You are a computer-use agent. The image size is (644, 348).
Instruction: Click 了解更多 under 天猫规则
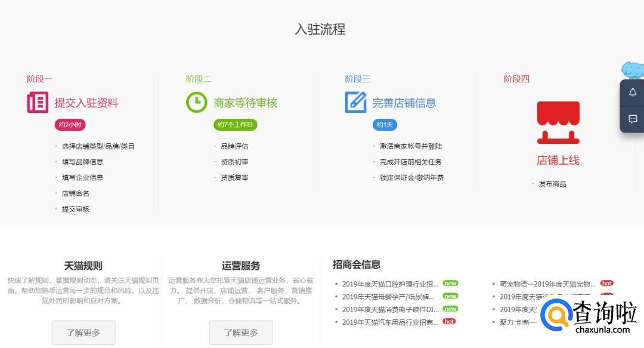[83, 332]
